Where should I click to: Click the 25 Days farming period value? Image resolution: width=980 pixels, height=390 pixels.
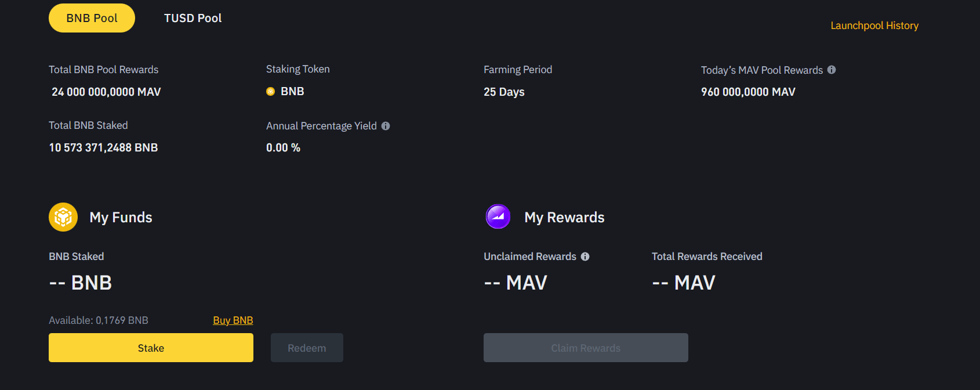(504, 92)
